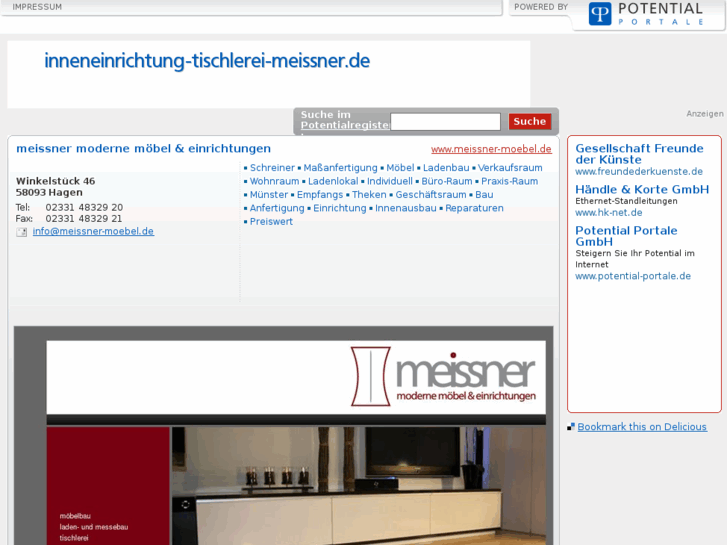Select the Geschäftsraum keyword

click(431, 194)
